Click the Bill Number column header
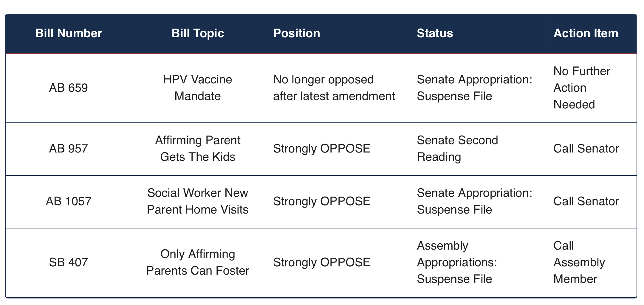 [69, 33]
